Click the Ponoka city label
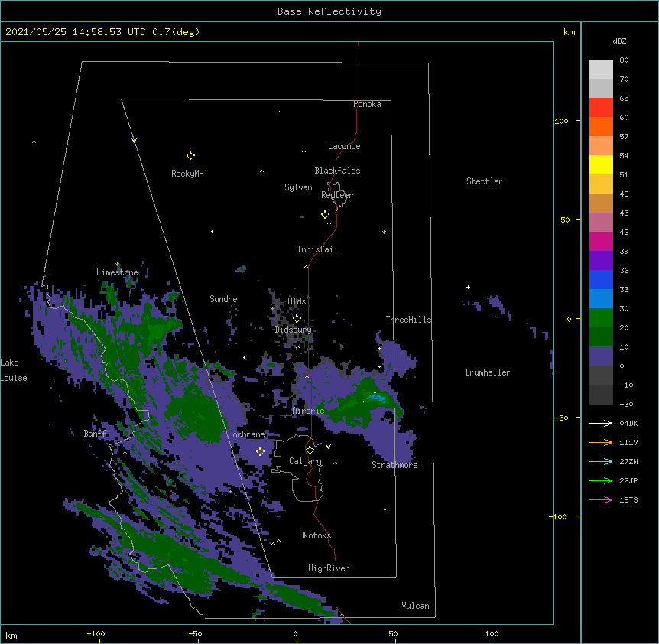 tap(367, 104)
